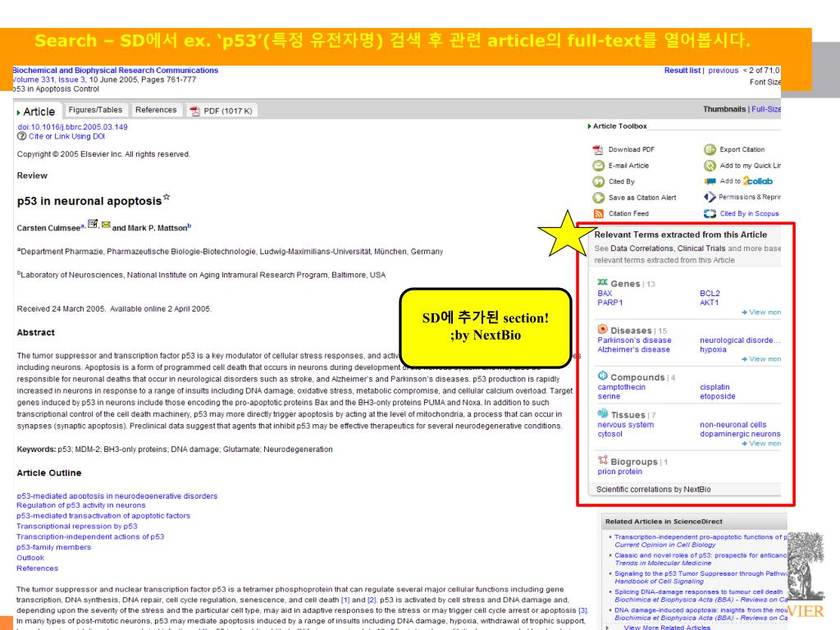Click the Add to my Quick Links icon
This screenshot has height=630, width=840.
coord(710,166)
